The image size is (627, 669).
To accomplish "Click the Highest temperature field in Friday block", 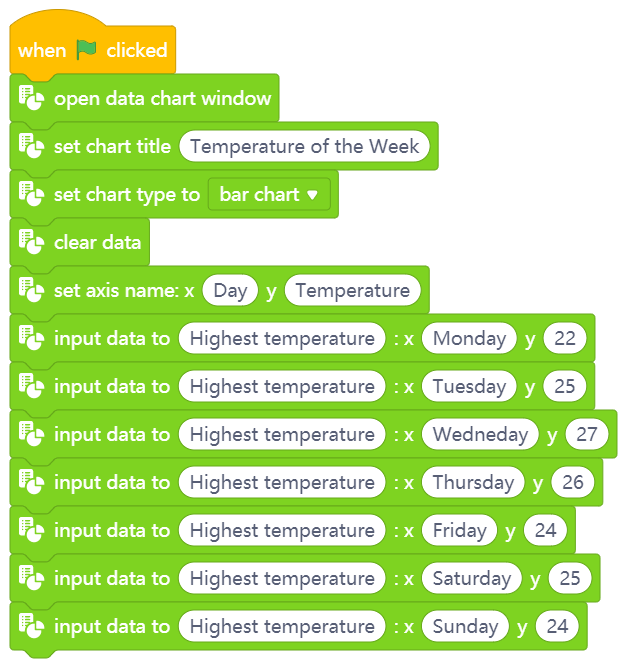I will click(282, 530).
